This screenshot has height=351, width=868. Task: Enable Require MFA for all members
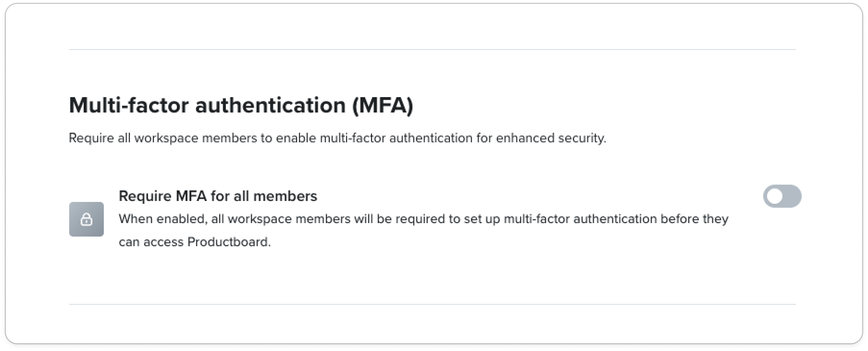pos(781,196)
